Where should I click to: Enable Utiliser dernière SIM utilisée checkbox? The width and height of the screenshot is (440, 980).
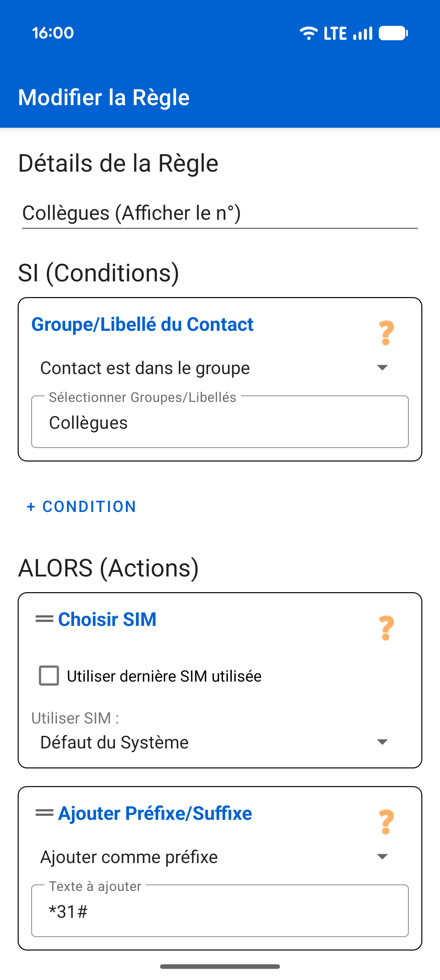49,676
